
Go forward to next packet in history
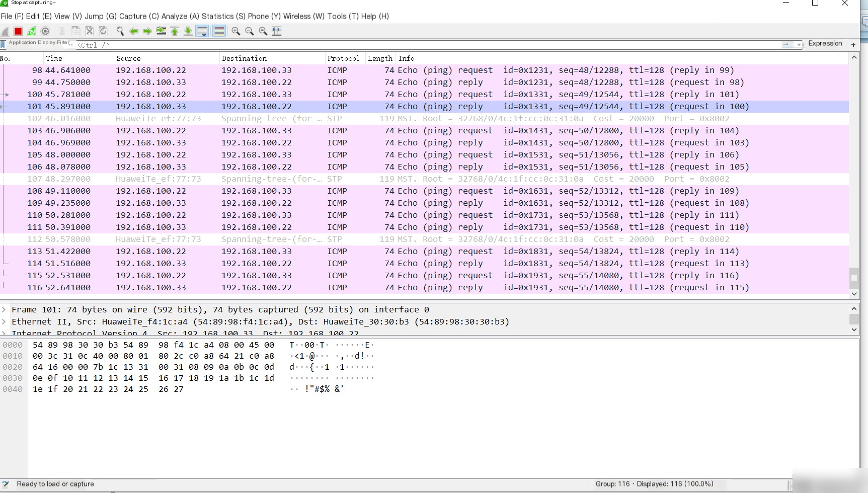147,31
